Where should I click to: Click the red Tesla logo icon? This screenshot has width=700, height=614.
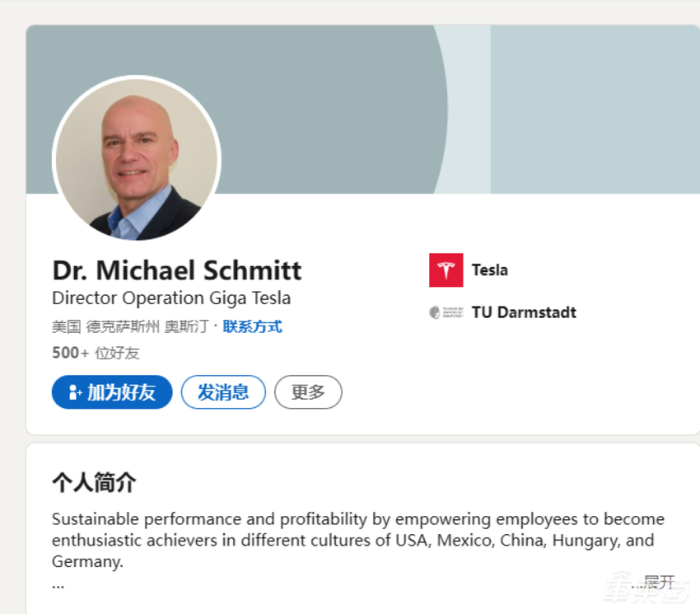tap(446, 270)
